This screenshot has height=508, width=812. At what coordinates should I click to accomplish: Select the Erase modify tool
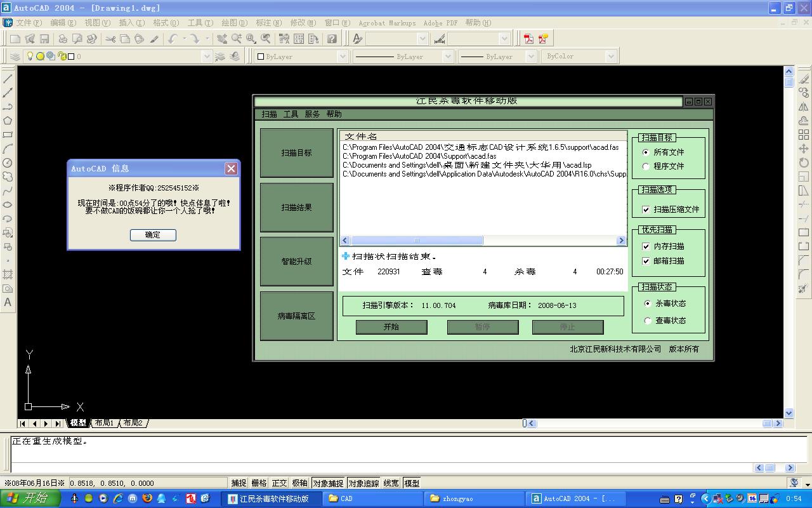804,79
